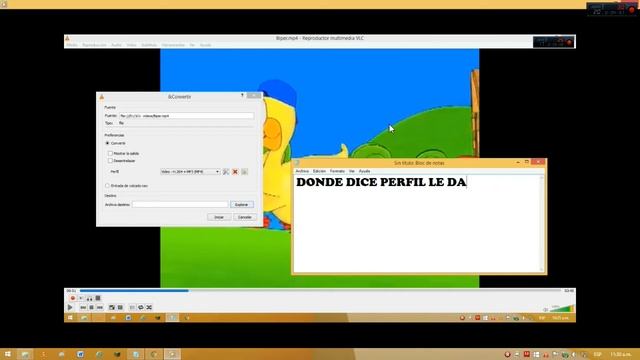Open the Herramientas menu in VLC
The width and height of the screenshot is (640, 360).
173,45
